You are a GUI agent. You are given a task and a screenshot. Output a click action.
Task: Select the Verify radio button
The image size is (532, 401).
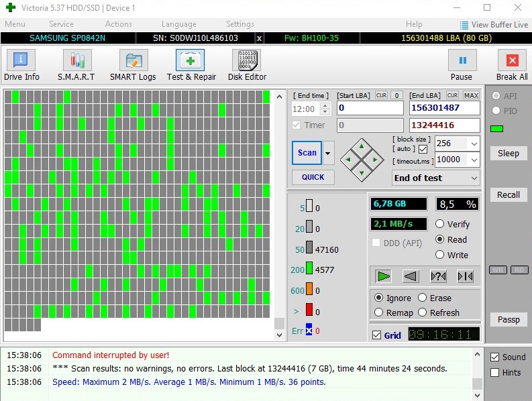(x=440, y=224)
